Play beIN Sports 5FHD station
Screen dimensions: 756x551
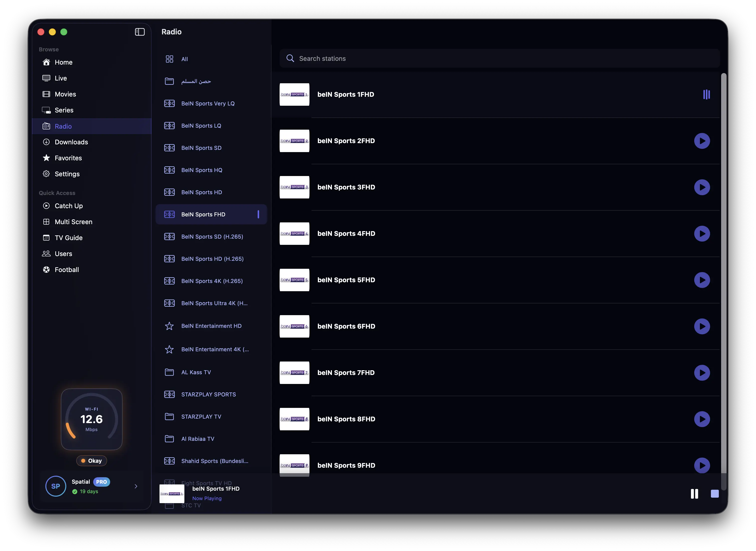pos(702,280)
